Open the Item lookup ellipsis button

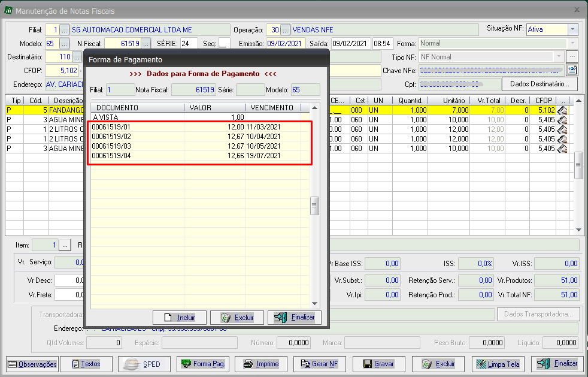(x=65, y=245)
